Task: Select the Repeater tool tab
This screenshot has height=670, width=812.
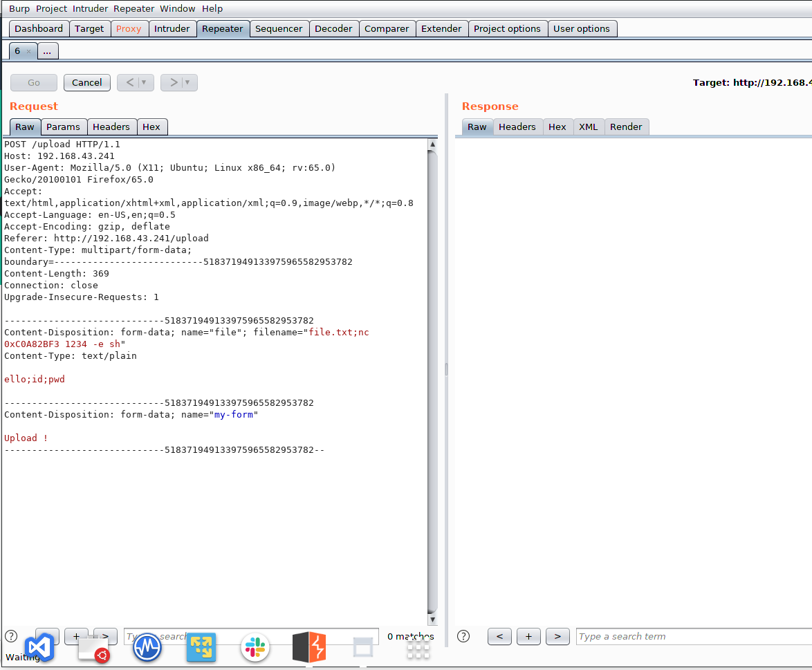Action: coord(223,28)
